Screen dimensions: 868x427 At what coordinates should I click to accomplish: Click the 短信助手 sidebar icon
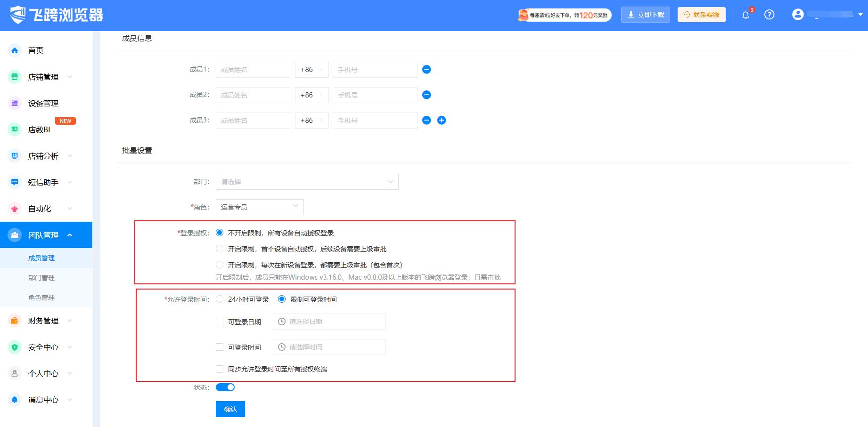(x=15, y=182)
